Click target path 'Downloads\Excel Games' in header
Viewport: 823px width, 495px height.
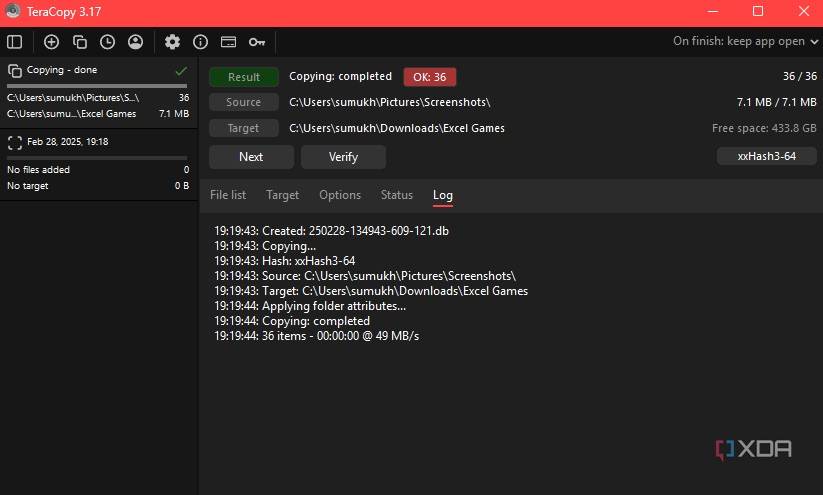point(397,128)
